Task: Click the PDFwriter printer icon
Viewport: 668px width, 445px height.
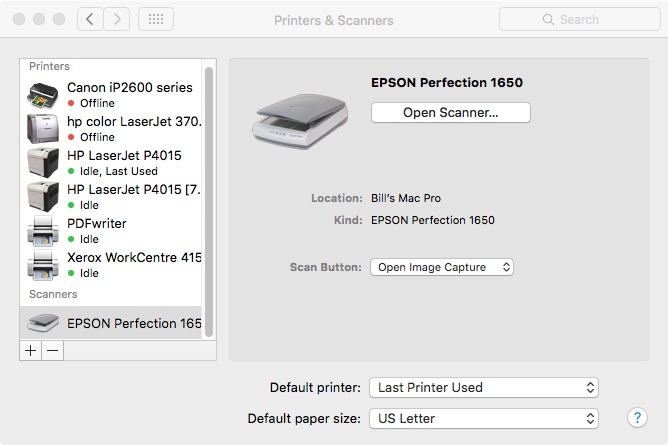Action: 43,231
